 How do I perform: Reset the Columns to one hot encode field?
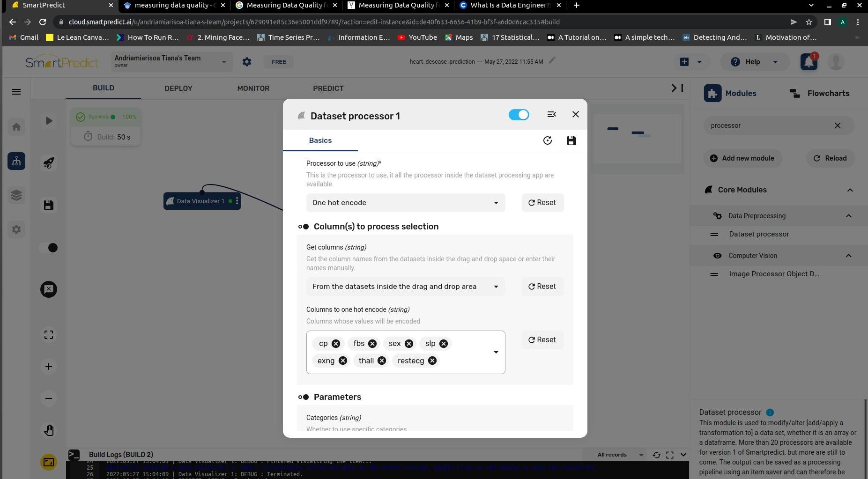[x=542, y=340]
